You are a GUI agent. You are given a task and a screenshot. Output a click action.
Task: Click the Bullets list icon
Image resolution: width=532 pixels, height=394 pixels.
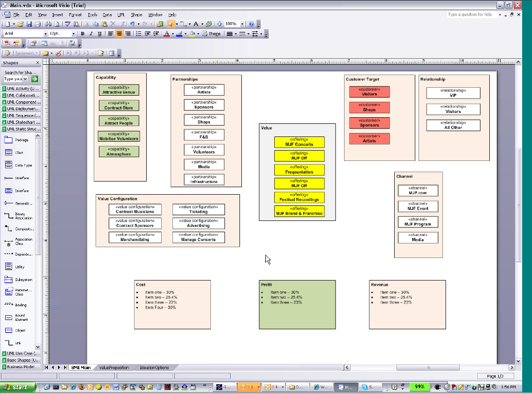click(138, 34)
